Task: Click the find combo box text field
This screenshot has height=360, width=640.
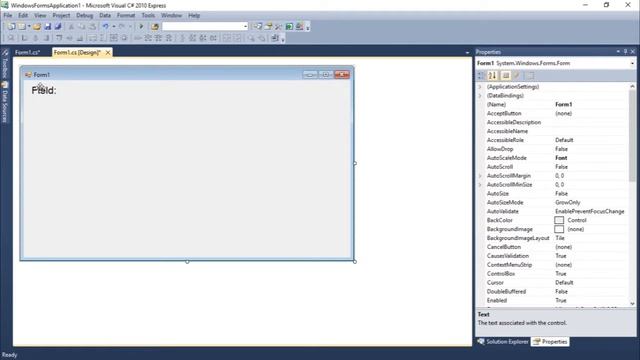Action: 203,27
